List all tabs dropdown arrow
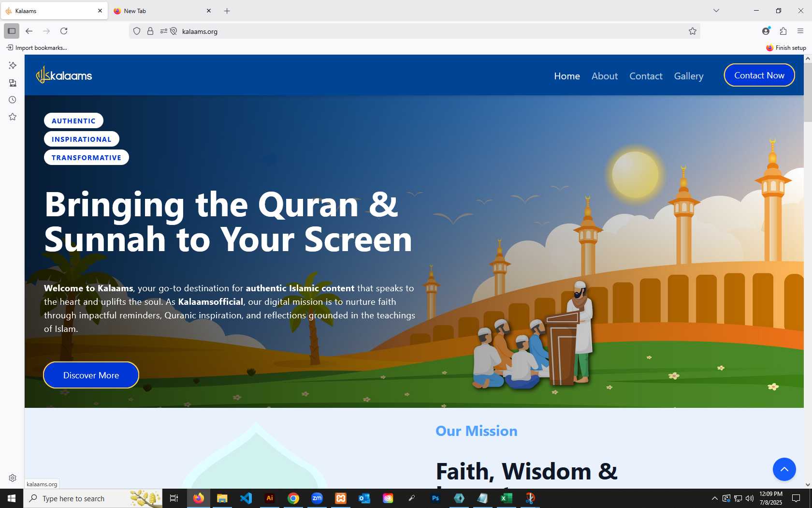 tap(716, 11)
